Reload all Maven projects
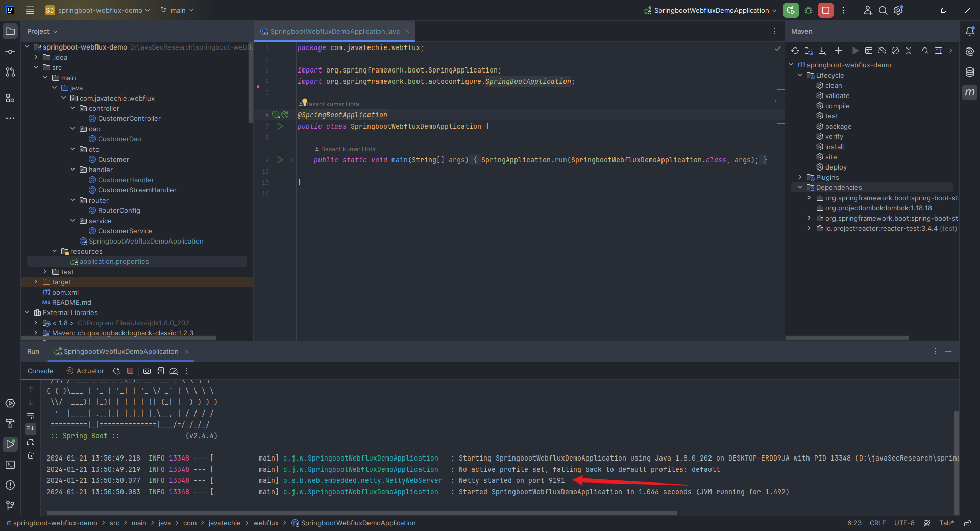Screen dimensions: 980x531 click(x=795, y=51)
